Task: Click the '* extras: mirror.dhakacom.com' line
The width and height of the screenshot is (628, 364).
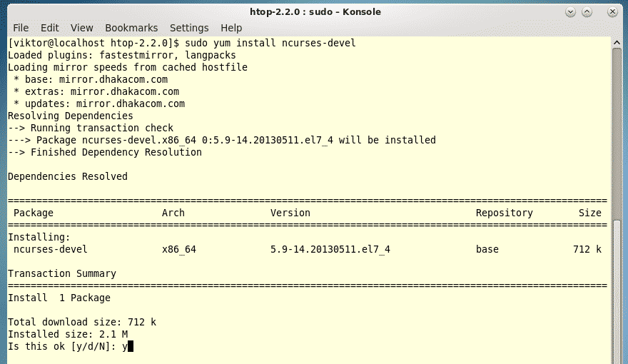Action: [96, 91]
